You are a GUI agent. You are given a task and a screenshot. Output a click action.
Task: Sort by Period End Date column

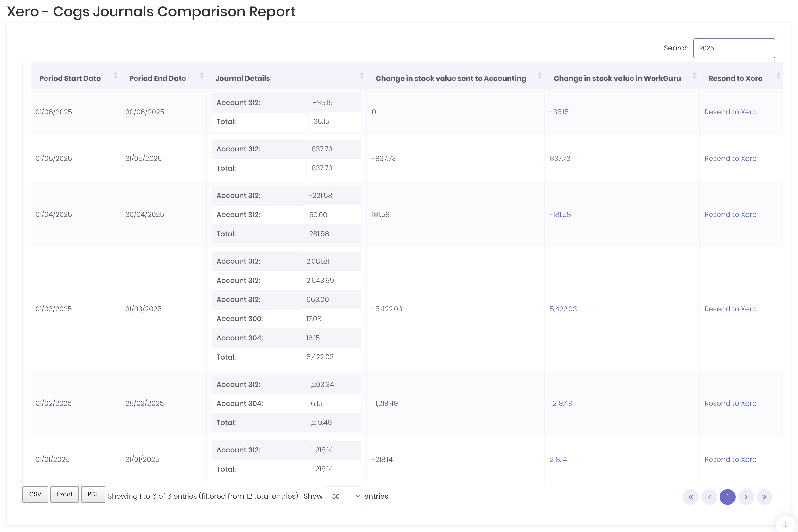point(202,76)
